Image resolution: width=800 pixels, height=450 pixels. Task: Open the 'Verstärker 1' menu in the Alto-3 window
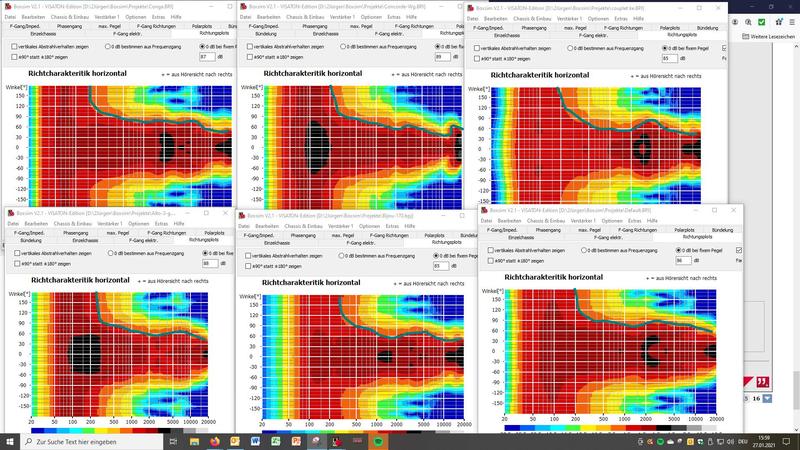coord(109,223)
